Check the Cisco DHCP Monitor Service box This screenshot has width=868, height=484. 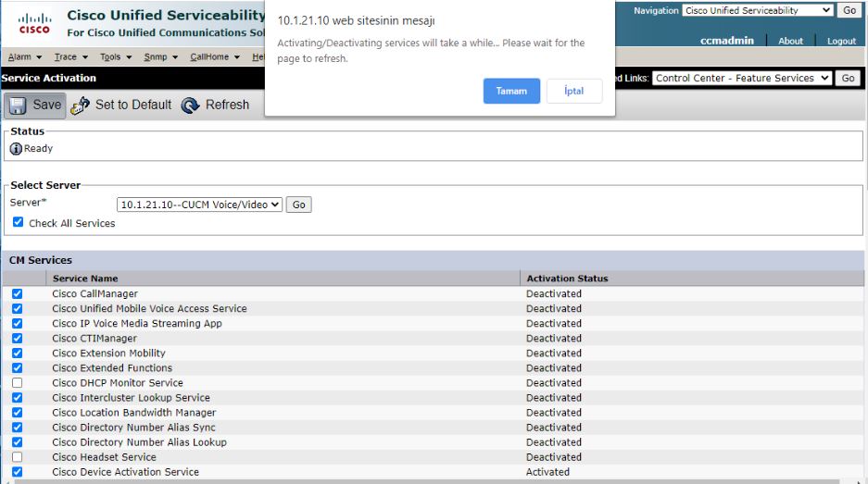(18, 383)
